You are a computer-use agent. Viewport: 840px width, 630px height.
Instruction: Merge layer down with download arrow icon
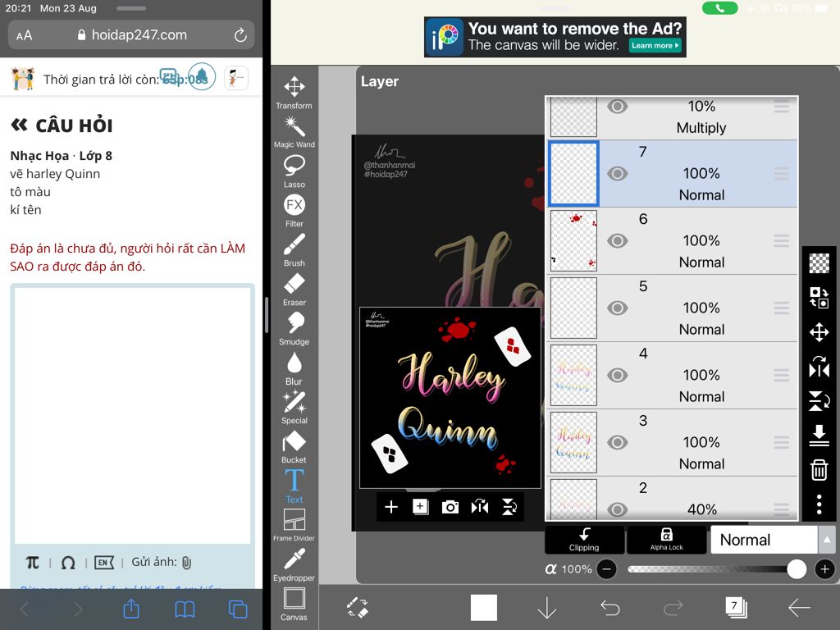819,435
